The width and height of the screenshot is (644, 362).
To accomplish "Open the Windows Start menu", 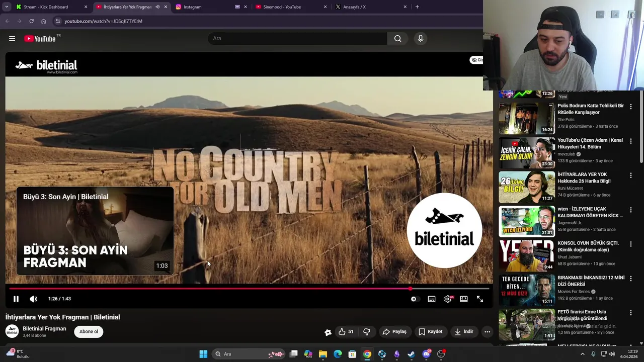I will point(203,354).
